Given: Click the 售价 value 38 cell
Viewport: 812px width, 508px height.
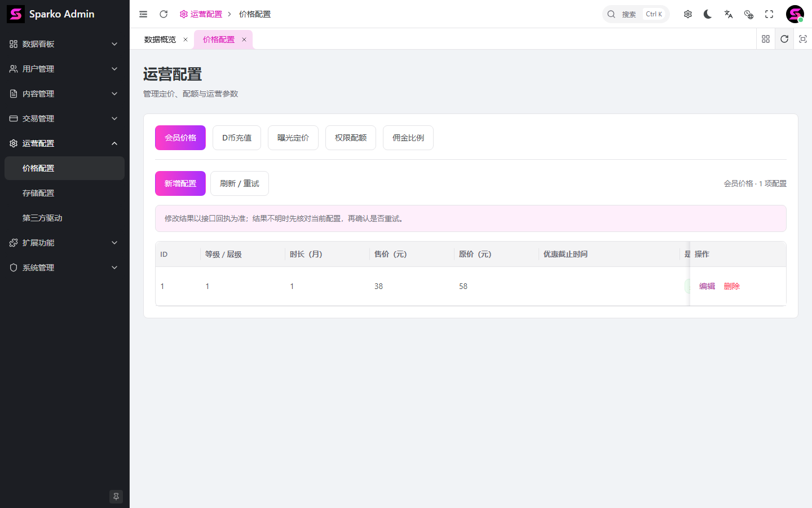Looking at the screenshot, I should (412, 286).
